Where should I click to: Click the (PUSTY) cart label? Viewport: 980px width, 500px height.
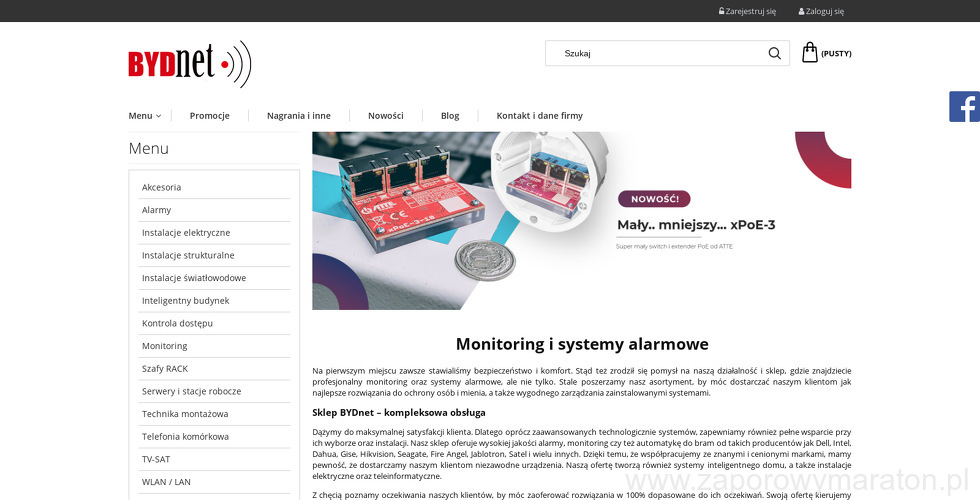[836, 54]
